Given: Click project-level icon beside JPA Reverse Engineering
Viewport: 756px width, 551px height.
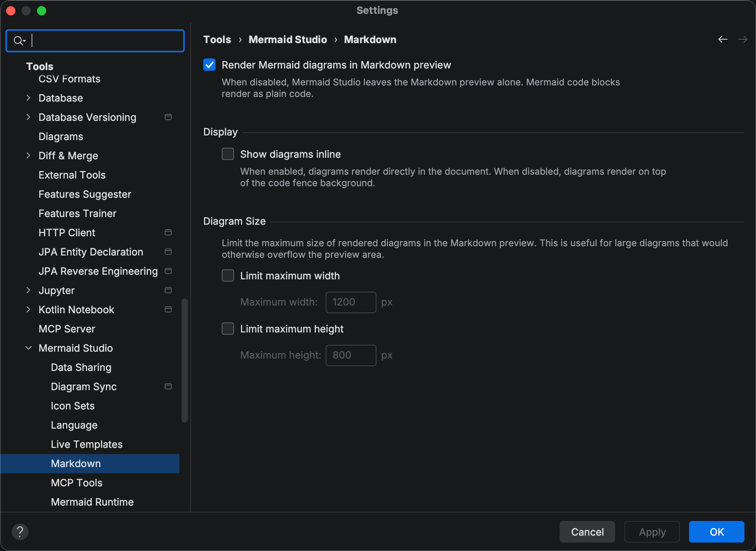Looking at the screenshot, I should point(168,271).
